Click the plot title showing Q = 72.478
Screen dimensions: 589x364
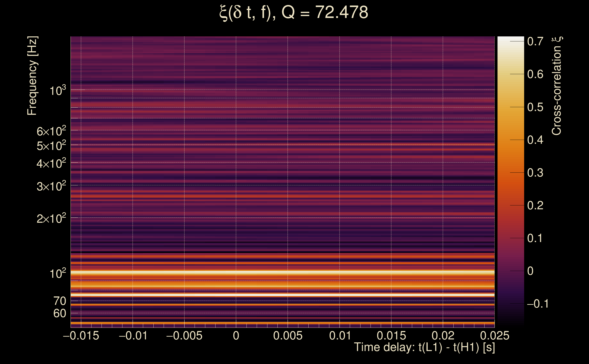[294, 13]
